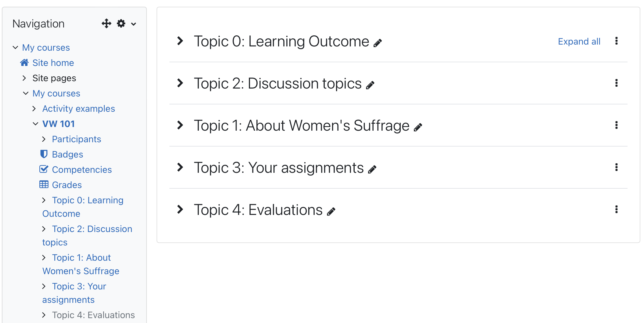Click pencil icon next to Topic 4: Evaluations
The image size is (644, 323).
coord(331,212)
